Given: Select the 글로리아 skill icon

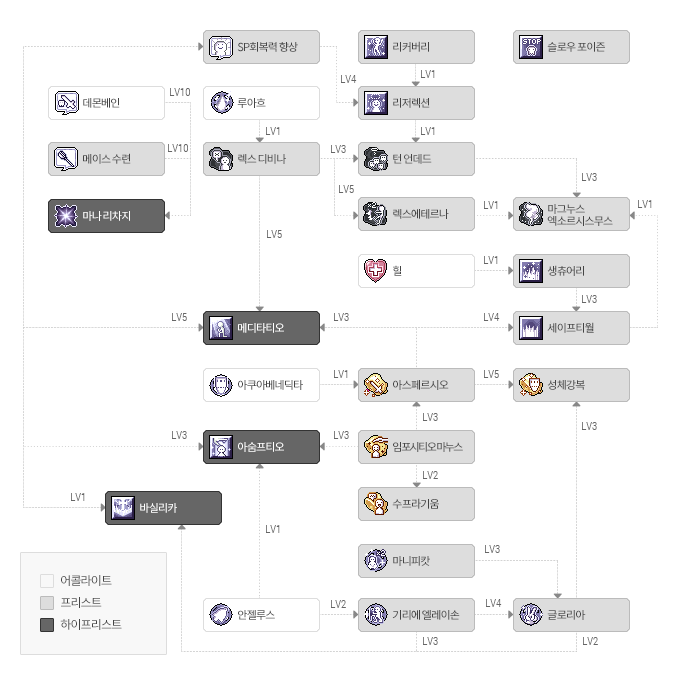Looking at the screenshot, I should coord(531,615).
